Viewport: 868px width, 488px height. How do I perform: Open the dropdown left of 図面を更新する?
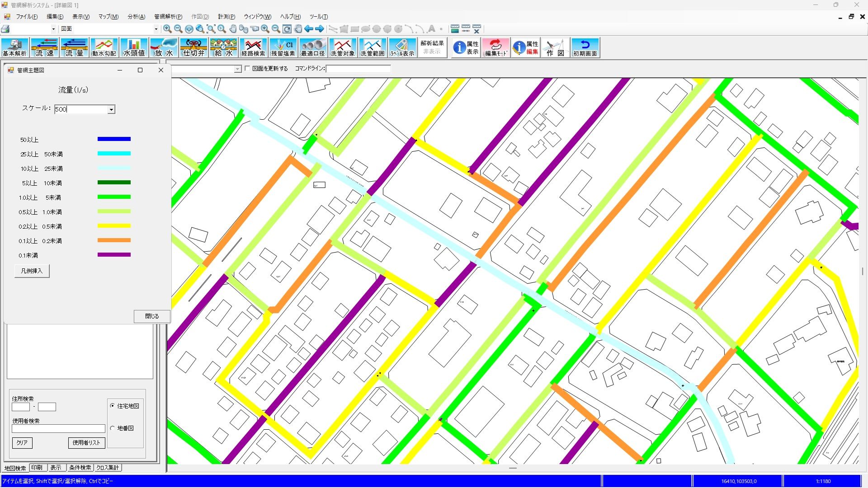click(238, 69)
